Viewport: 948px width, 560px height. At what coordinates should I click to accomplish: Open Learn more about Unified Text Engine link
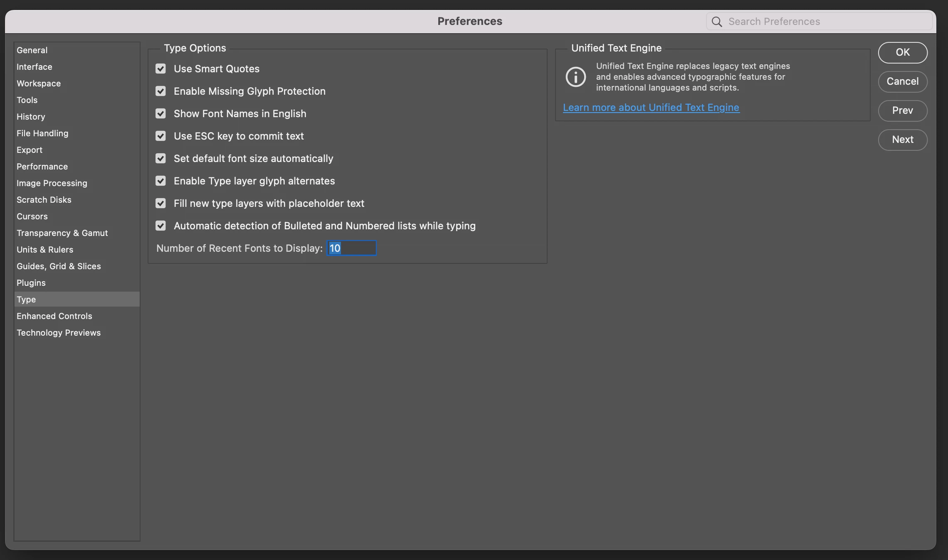click(651, 108)
